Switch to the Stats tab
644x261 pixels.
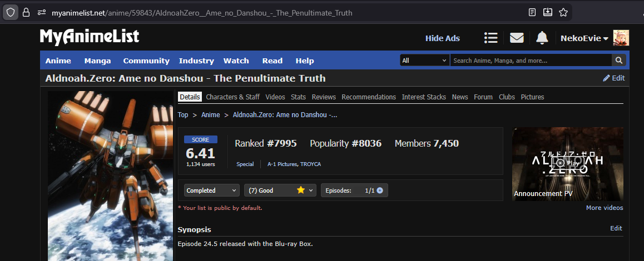pyautogui.click(x=298, y=97)
